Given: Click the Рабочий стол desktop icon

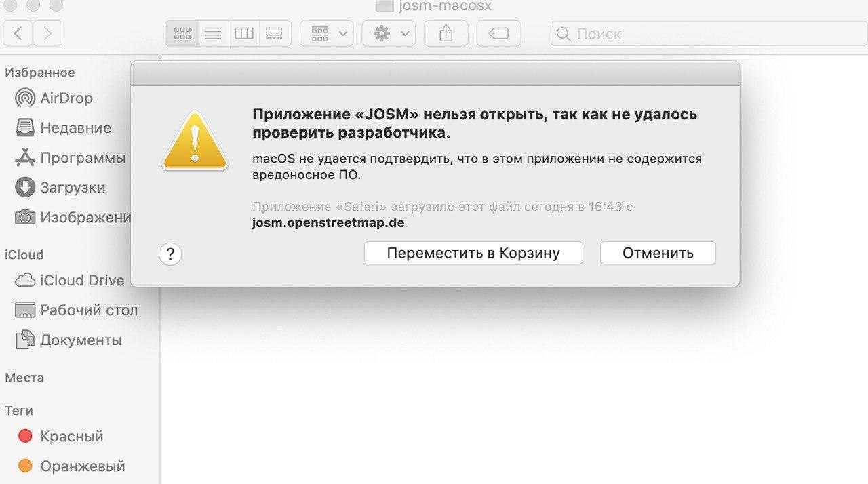Looking at the screenshot, I should point(25,310).
